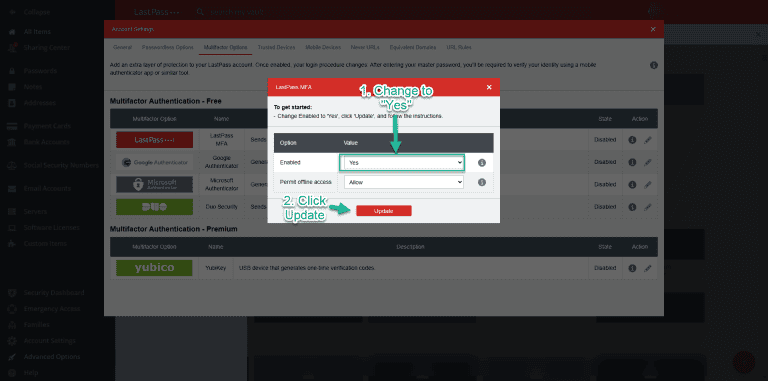Open Notes in sidebar

click(x=33, y=87)
